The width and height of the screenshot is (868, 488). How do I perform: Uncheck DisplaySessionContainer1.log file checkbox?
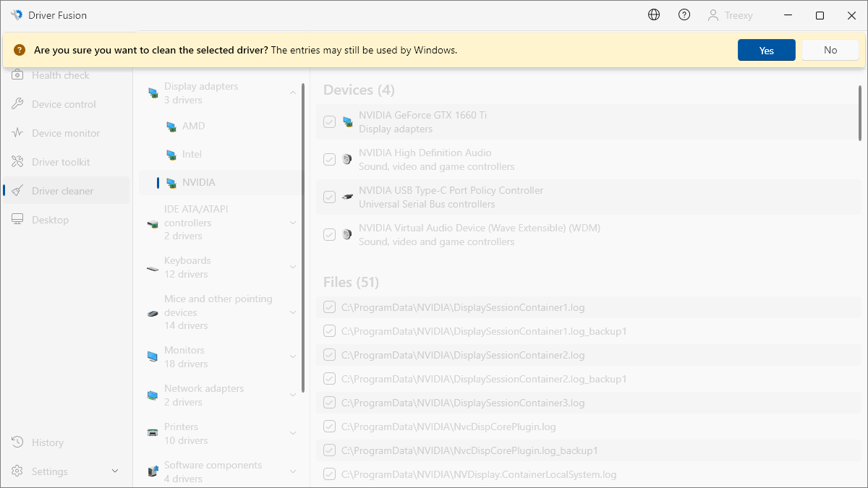[x=329, y=307]
